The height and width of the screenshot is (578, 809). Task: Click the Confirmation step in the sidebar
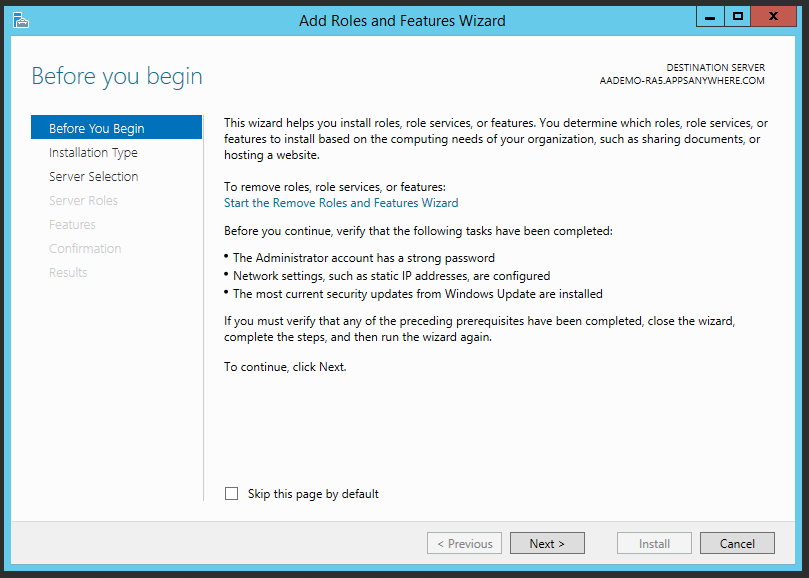coord(85,249)
